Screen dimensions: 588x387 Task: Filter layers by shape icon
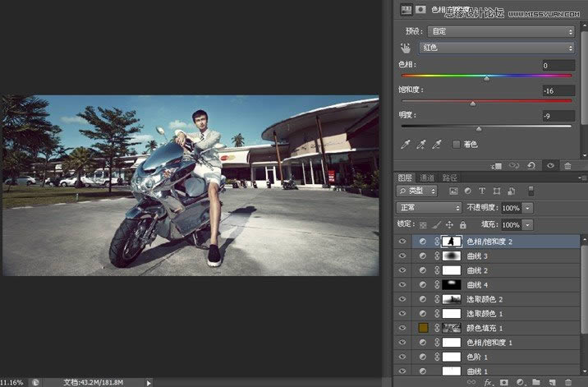497,191
